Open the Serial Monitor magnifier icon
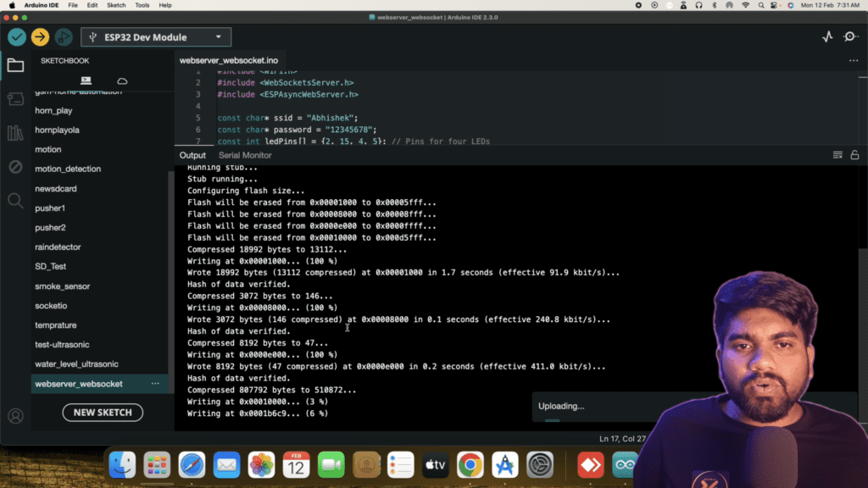This screenshot has width=868, height=488. 850,36
